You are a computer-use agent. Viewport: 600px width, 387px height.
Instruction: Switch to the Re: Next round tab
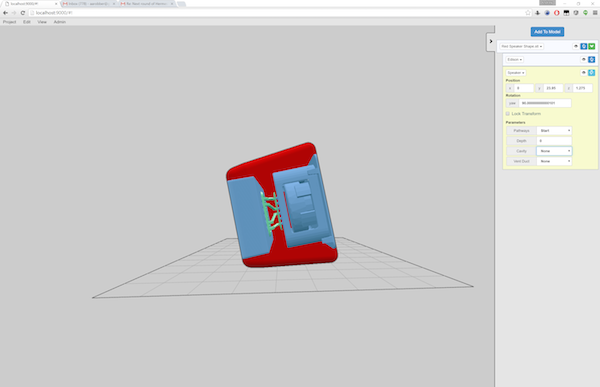click(147, 4)
